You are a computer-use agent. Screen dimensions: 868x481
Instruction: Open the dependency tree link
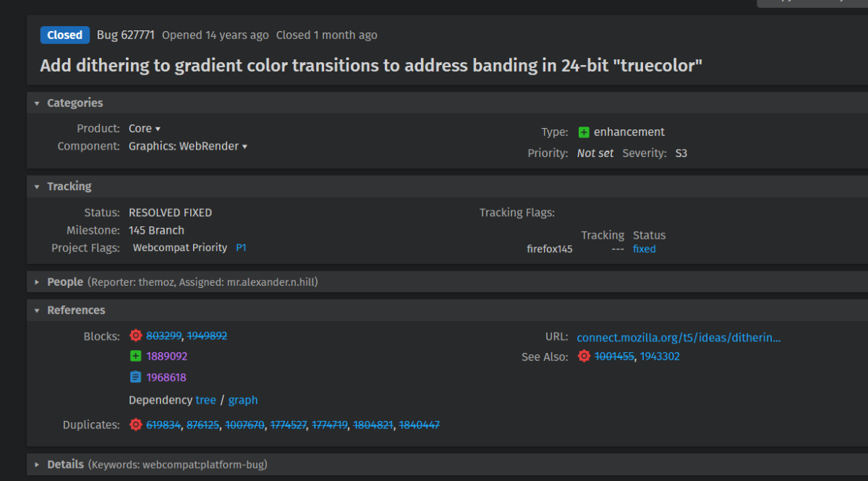coord(205,400)
